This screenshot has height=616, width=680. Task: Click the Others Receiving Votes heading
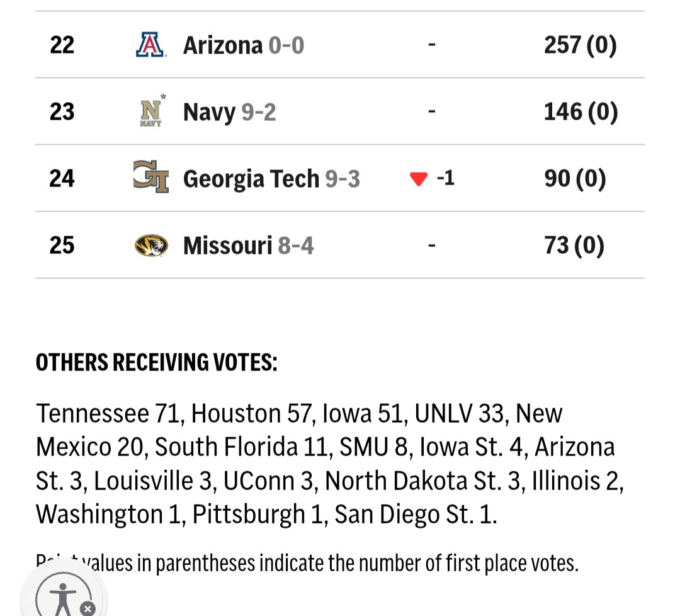(x=156, y=363)
